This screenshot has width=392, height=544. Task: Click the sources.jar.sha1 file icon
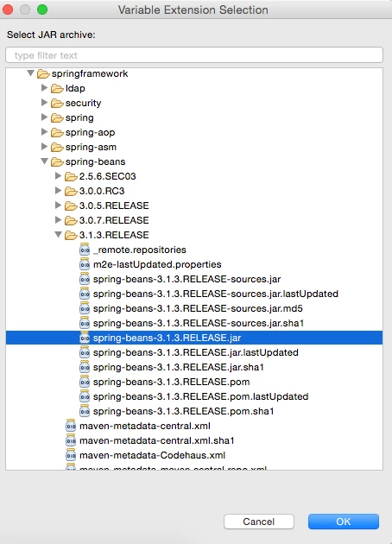click(x=85, y=323)
